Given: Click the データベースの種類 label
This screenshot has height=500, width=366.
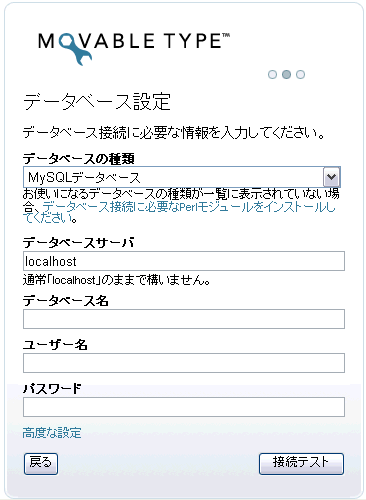Looking at the screenshot, I should (79, 159).
